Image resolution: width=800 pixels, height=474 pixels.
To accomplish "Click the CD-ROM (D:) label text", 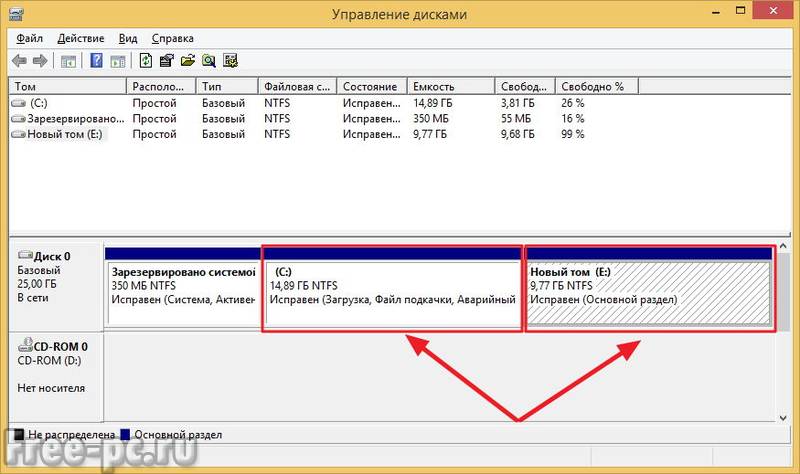I will (x=49, y=361).
